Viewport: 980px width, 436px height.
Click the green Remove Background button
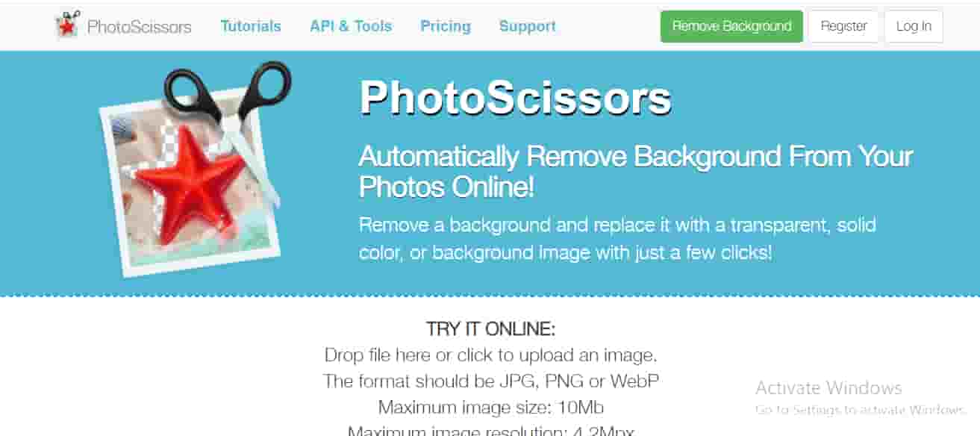pos(731,26)
